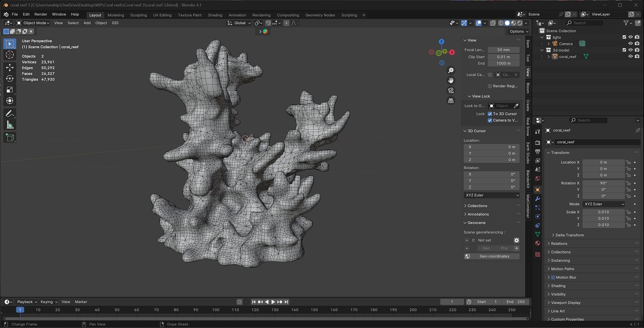Expand the Delta Transform section

click(x=569, y=235)
